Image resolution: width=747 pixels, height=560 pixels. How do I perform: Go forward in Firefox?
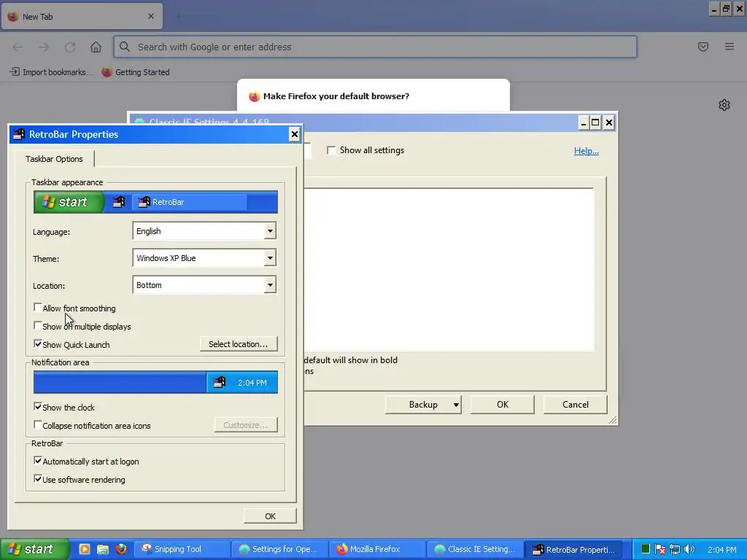(44, 47)
